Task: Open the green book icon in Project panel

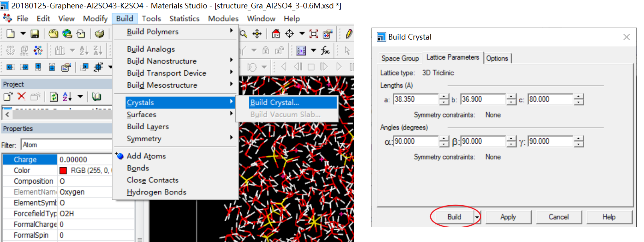Action: click(x=96, y=96)
